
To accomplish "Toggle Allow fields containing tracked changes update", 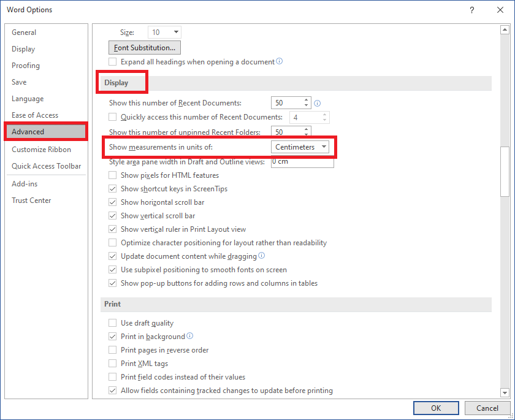I will (x=113, y=391).
